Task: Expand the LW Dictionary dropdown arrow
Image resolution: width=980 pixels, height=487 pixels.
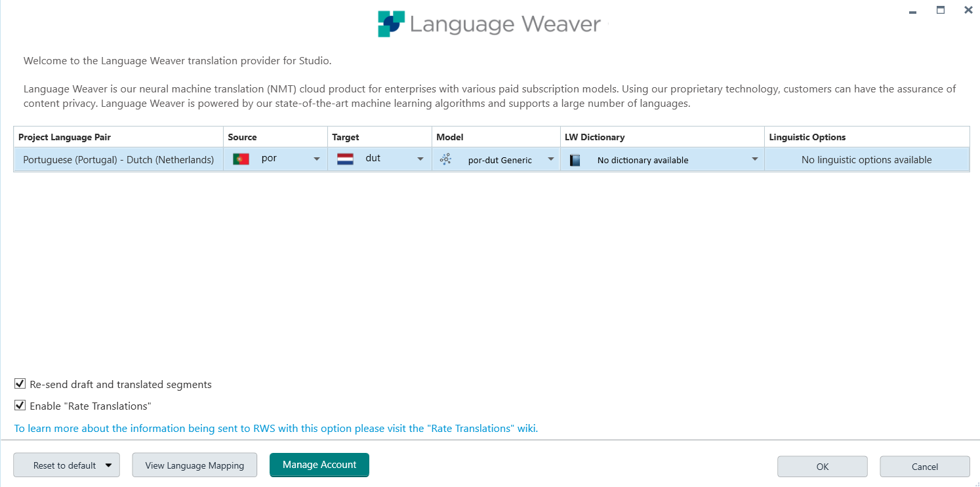Action: (755, 159)
